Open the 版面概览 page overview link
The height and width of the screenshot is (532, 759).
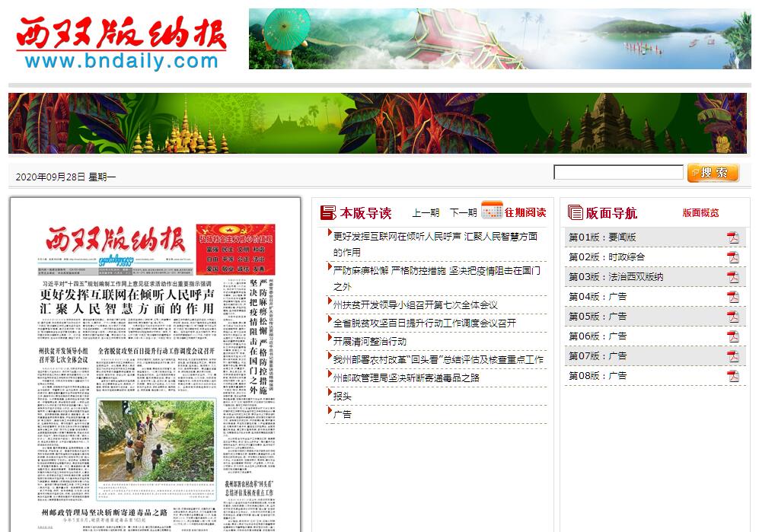click(x=700, y=213)
